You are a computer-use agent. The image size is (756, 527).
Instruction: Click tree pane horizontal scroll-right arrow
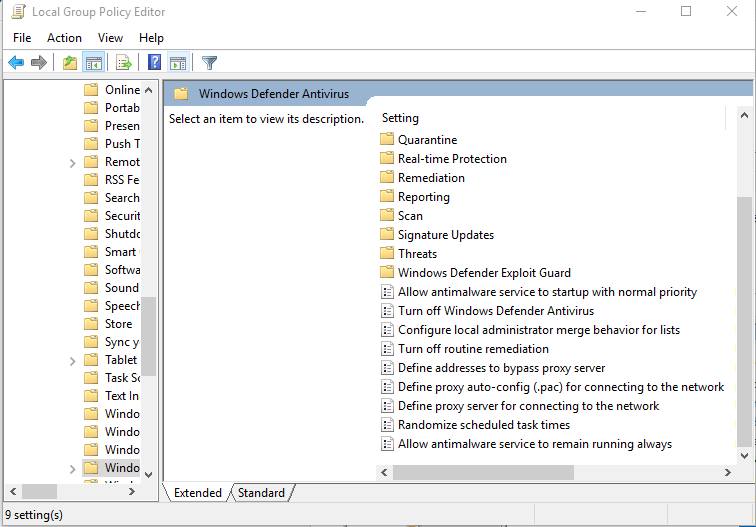pos(132,492)
